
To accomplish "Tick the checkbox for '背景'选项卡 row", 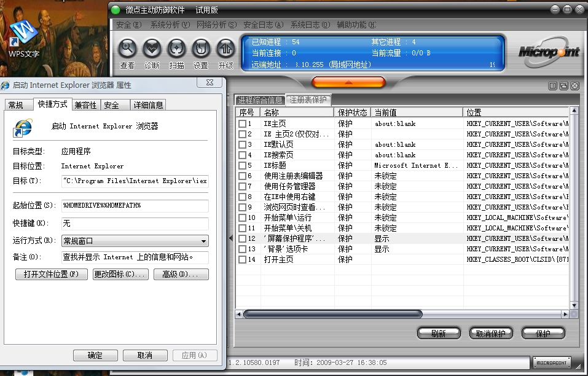I will pos(242,249).
